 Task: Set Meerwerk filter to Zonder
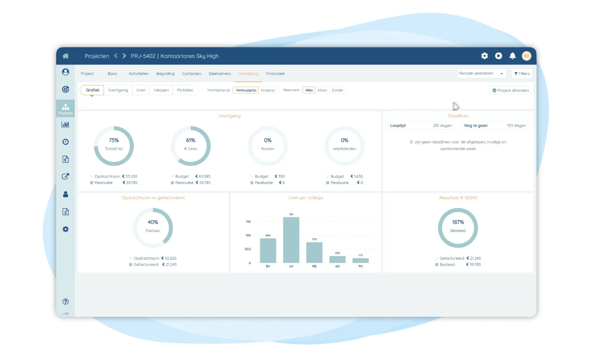point(337,90)
